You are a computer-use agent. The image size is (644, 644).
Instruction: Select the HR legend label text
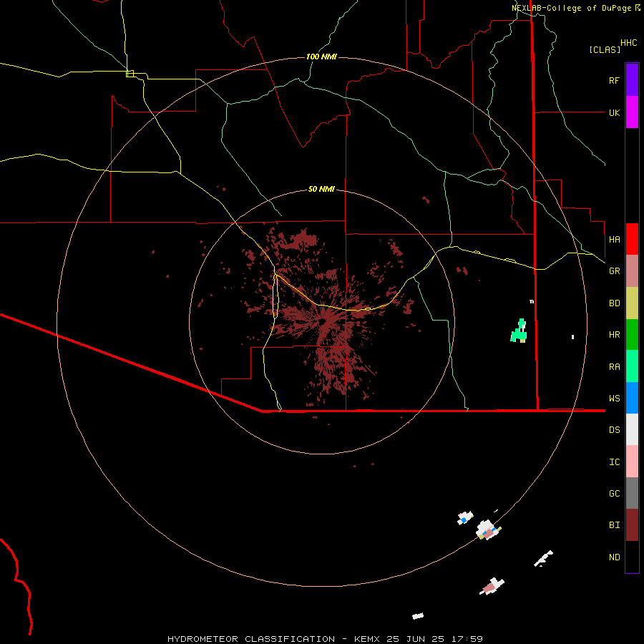(614, 335)
